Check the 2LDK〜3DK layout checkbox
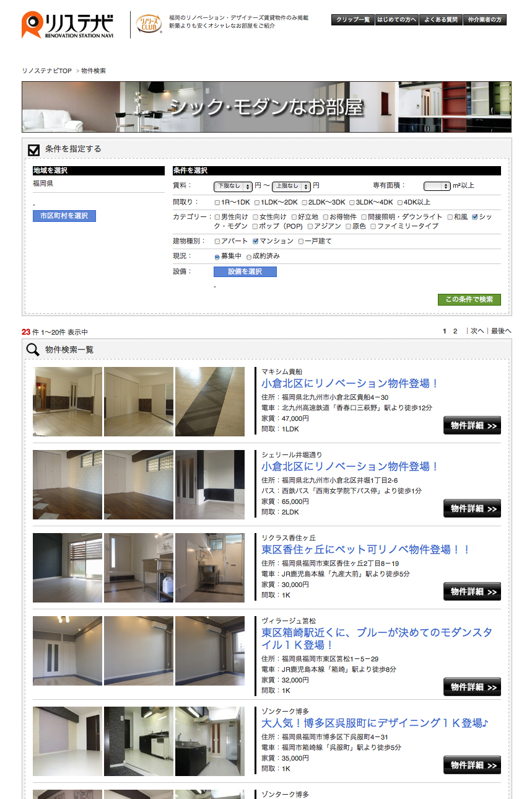Image resolution: width=532 pixels, height=799 pixels. [305, 203]
